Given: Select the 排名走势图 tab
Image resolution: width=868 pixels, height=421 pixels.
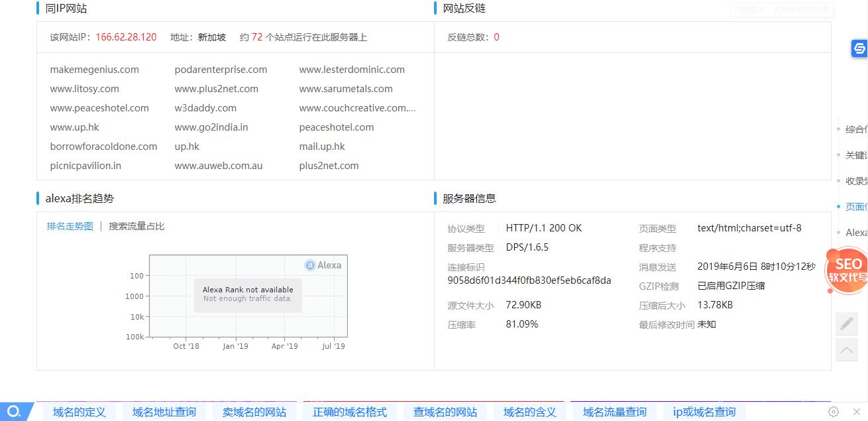Looking at the screenshot, I should [70, 226].
